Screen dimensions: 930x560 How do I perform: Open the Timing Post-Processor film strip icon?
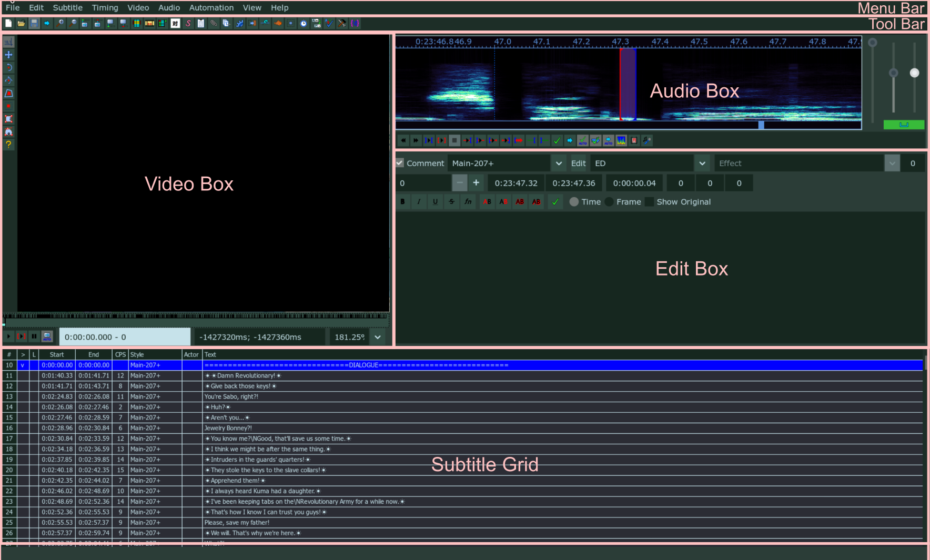(149, 24)
